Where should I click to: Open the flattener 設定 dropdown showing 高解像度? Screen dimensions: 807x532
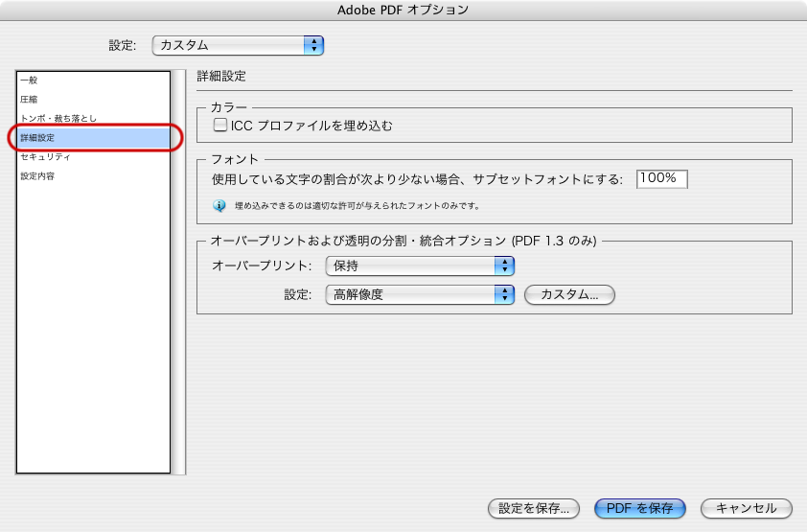[x=420, y=295]
